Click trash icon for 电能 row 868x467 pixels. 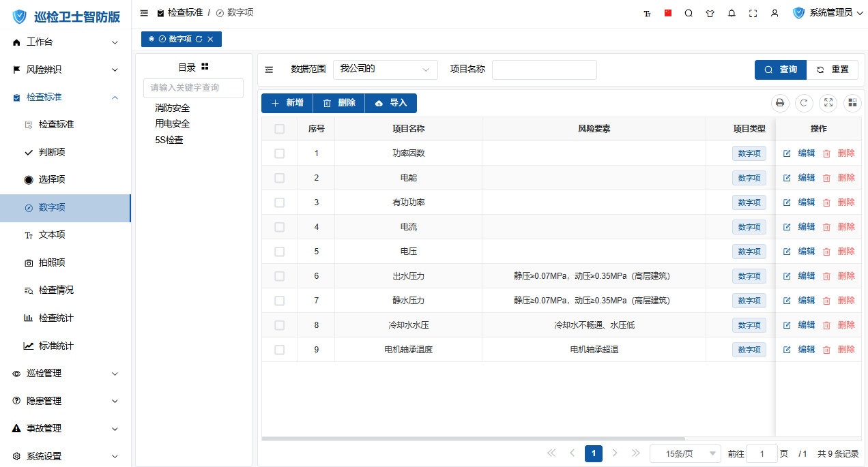coord(826,178)
